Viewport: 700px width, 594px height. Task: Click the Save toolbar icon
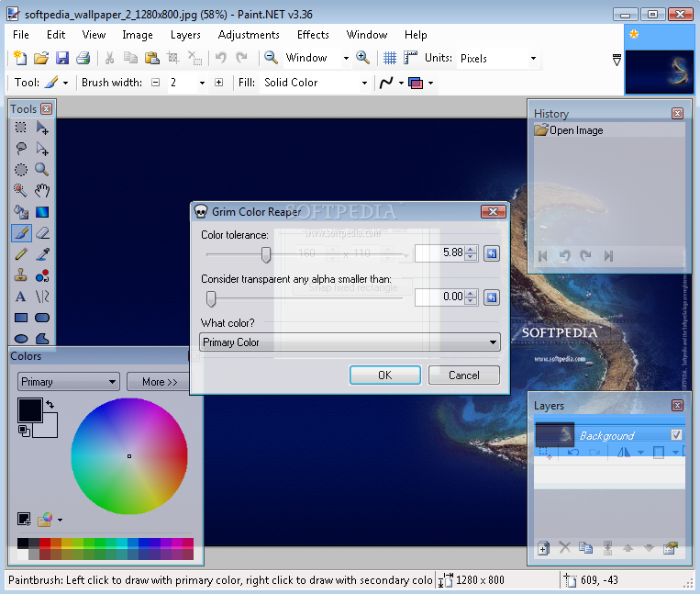[62, 58]
